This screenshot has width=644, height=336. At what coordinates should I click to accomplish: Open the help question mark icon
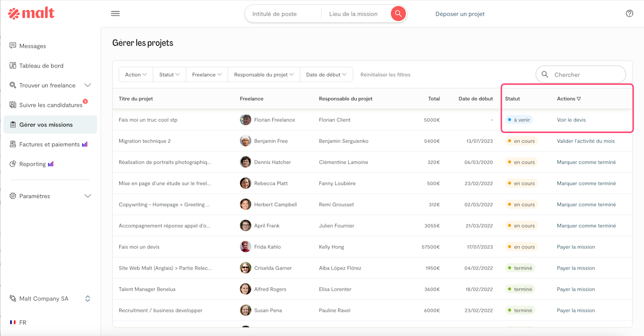click(x=629, y=14)
